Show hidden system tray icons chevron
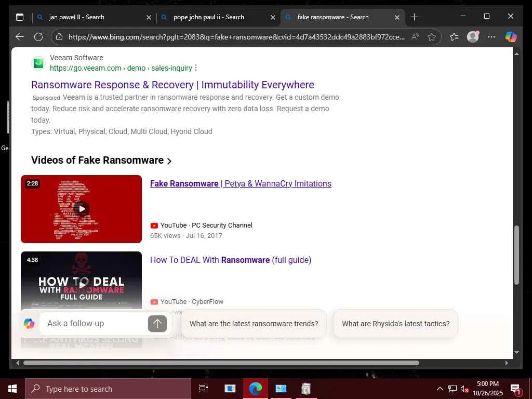The image size is (532, 399). [x=440, y=389]
